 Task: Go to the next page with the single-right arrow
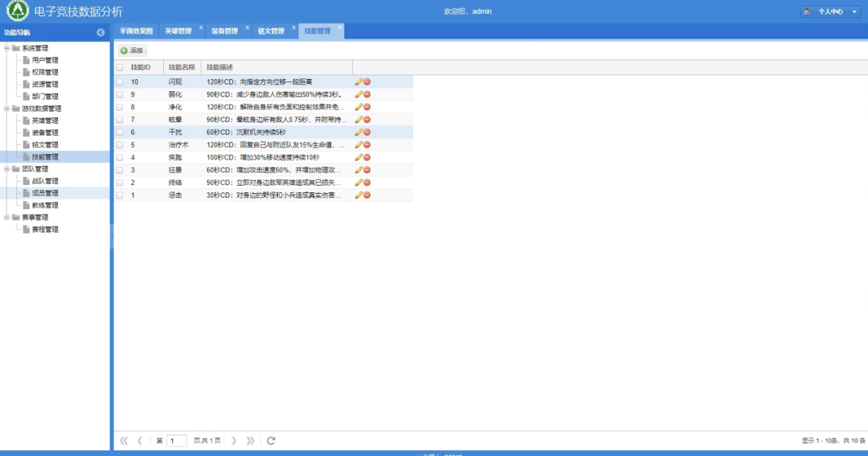pyautogui.click(x=234, y=440)
